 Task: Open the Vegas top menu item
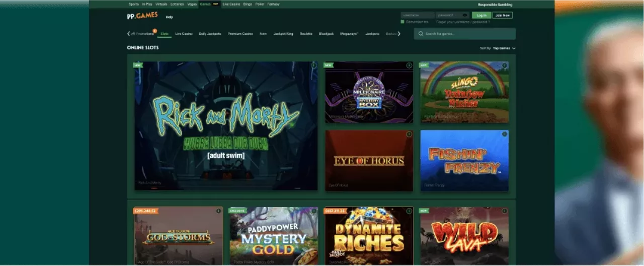[192, 4]
